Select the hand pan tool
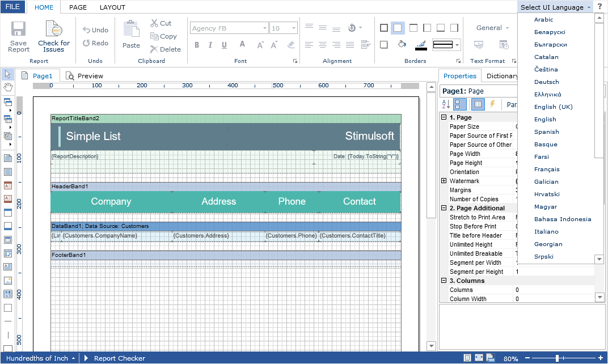The image size is (608, 364). pyautogui.click(x=8, y=87)
